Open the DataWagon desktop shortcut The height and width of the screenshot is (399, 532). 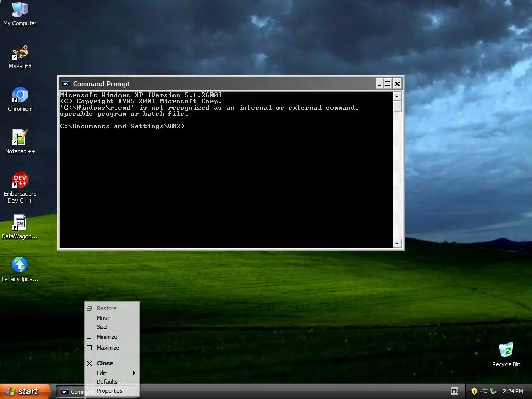coord(20,227)
